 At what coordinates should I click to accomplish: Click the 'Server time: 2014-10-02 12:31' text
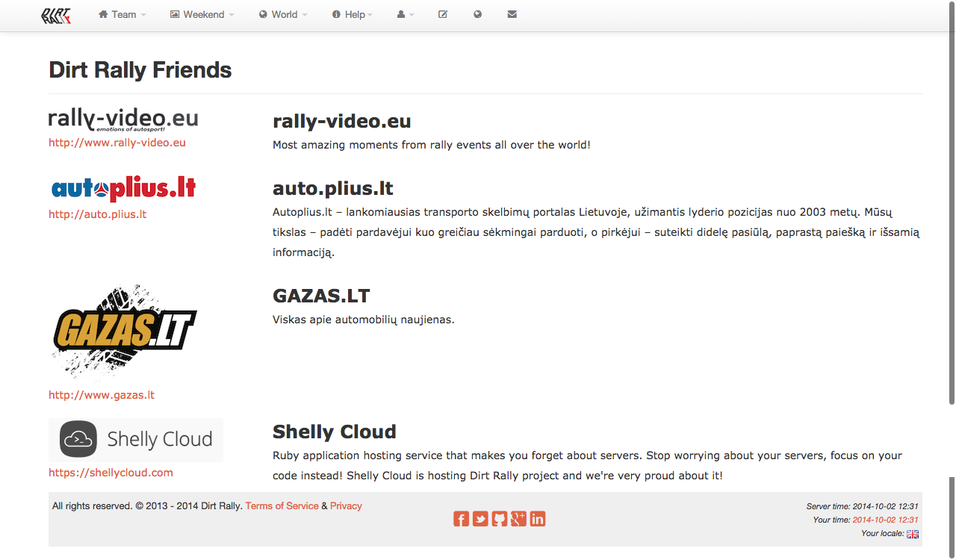[863, 506]
